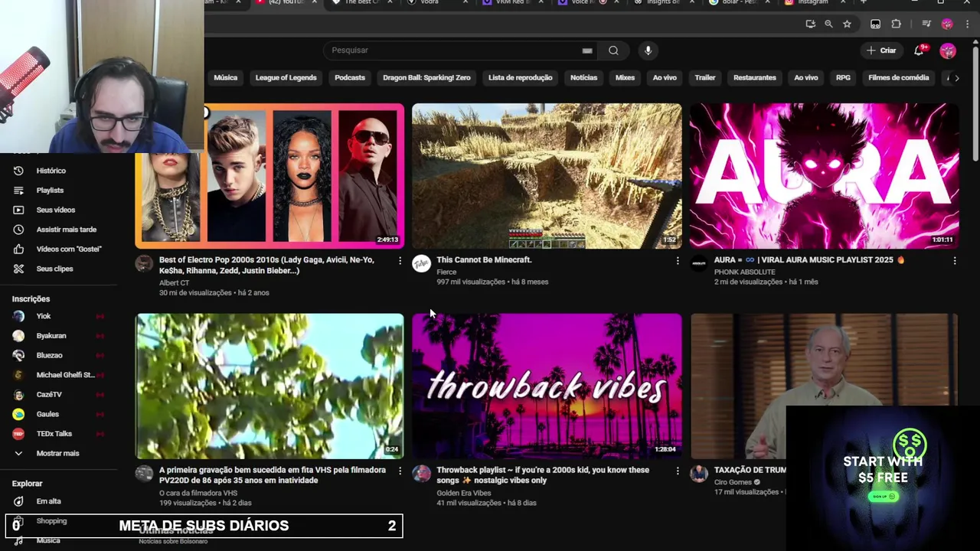Open the TEDx Talks subscription channel

54,434
